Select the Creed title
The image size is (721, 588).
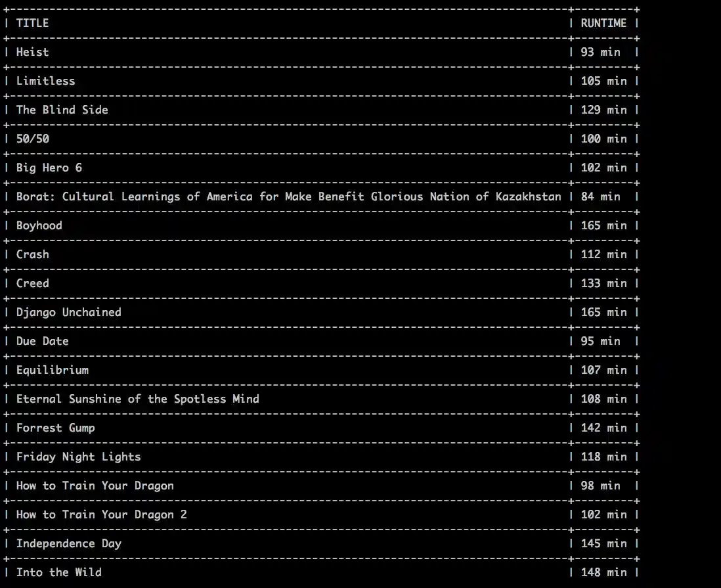point(32,283)
